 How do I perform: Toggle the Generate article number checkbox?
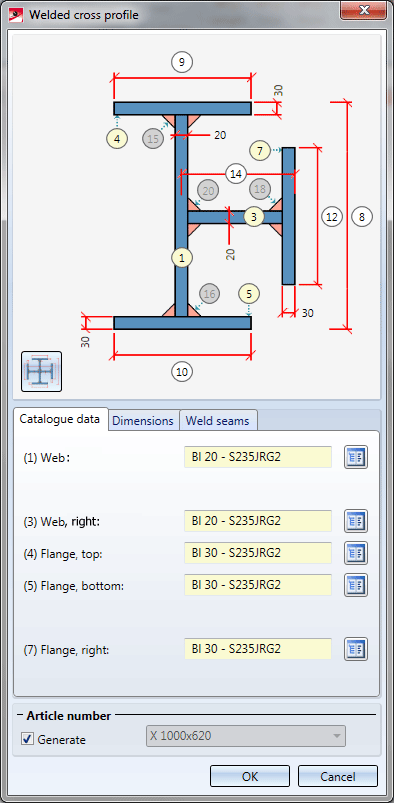pos(27,739)
